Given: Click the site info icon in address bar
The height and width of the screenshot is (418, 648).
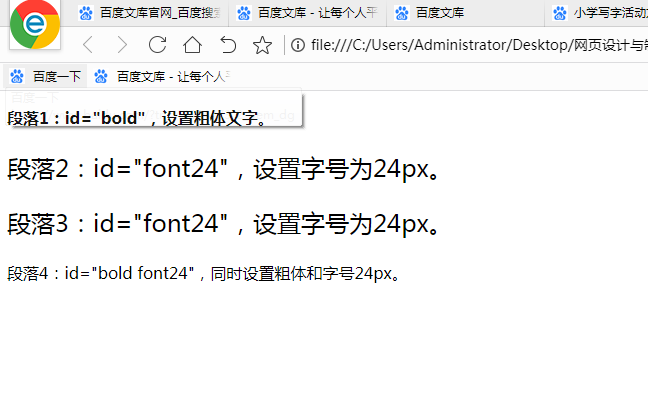Looking at the screenshot, I should 297,45.
